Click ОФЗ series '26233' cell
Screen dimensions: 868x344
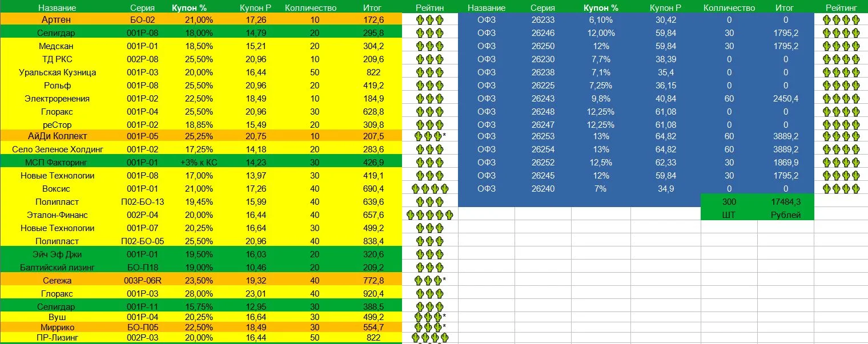[x=542, y=20]
